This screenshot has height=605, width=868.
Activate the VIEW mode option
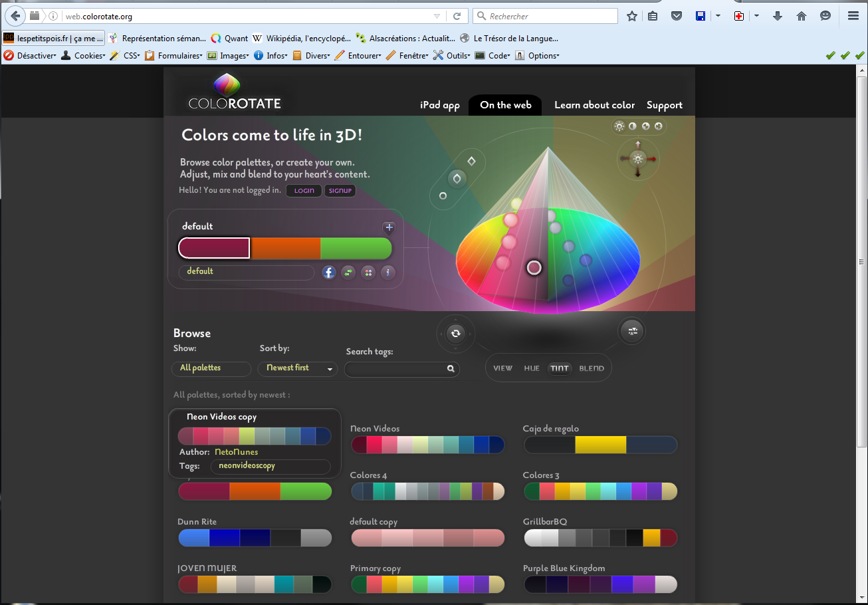click(x=502, y=368)
